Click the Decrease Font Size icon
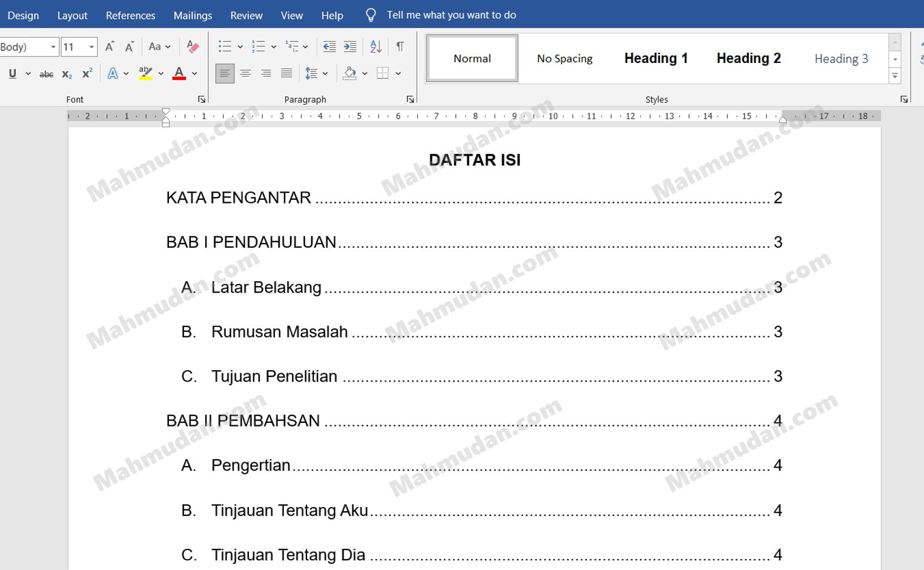The width and height of the screenshot is (924, 570). 129,47
